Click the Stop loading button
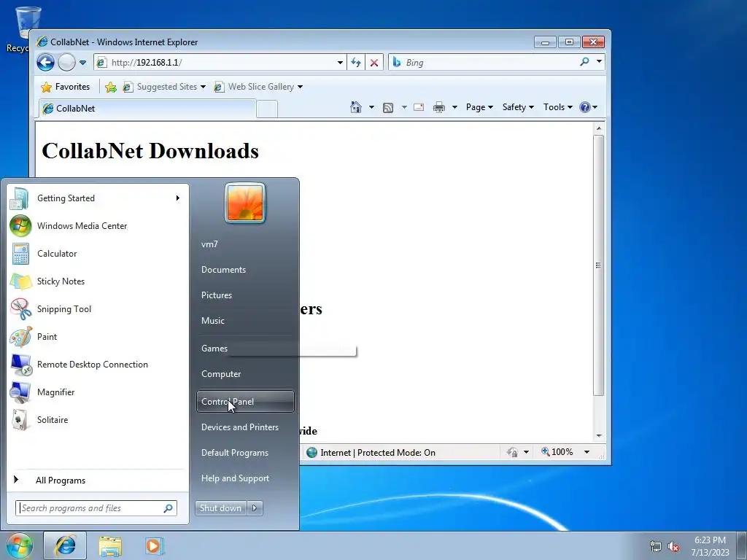Screen dimensions: 747x560 (x=374, y=63)
